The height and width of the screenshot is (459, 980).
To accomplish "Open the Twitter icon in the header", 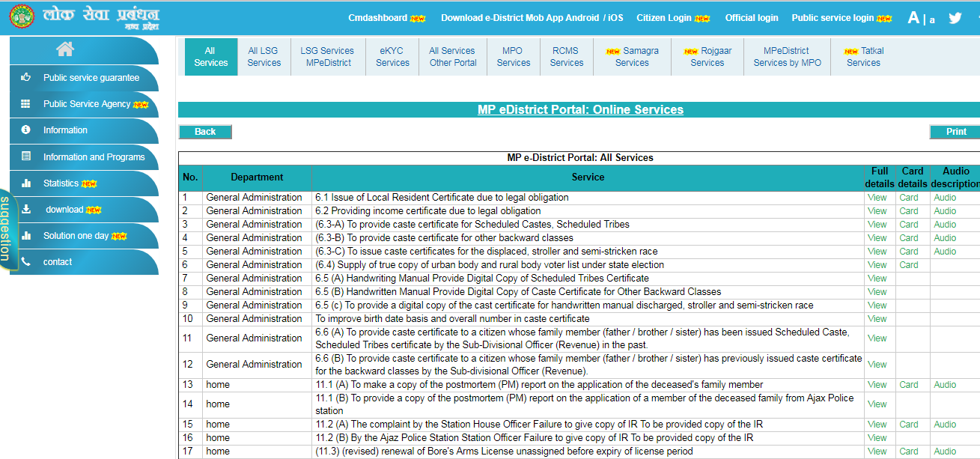I will pos(955,16).
